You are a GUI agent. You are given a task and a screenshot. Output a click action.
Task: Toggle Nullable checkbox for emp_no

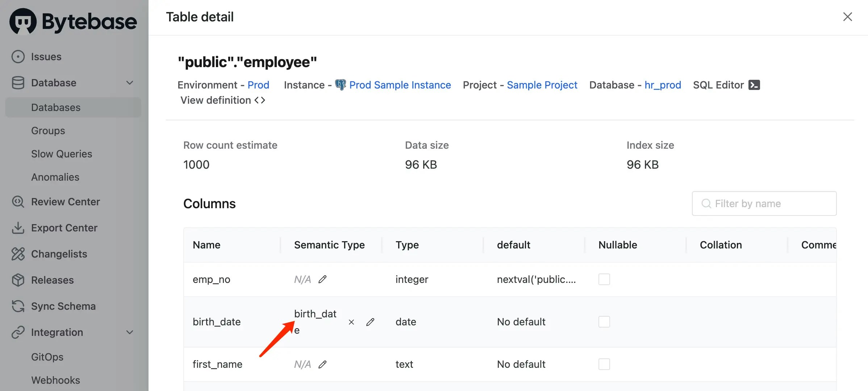[x=604, y=279]
